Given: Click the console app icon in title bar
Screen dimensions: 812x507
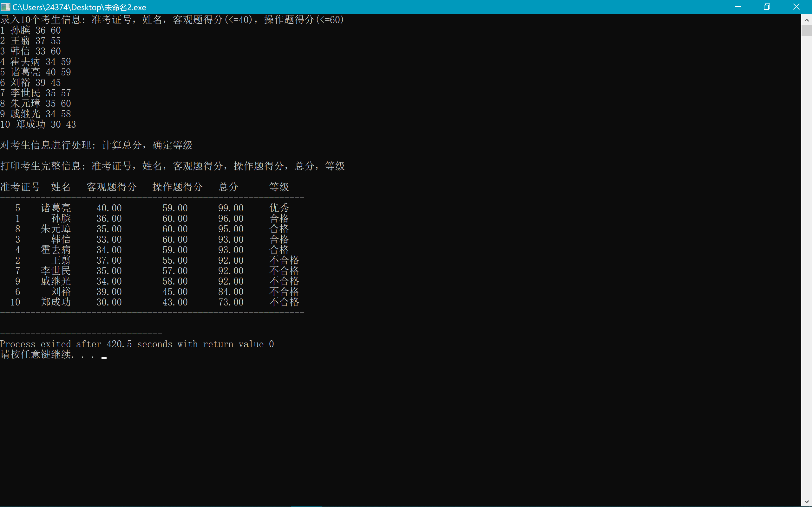Looking at the screenshot, I should (x=5, y=7).
